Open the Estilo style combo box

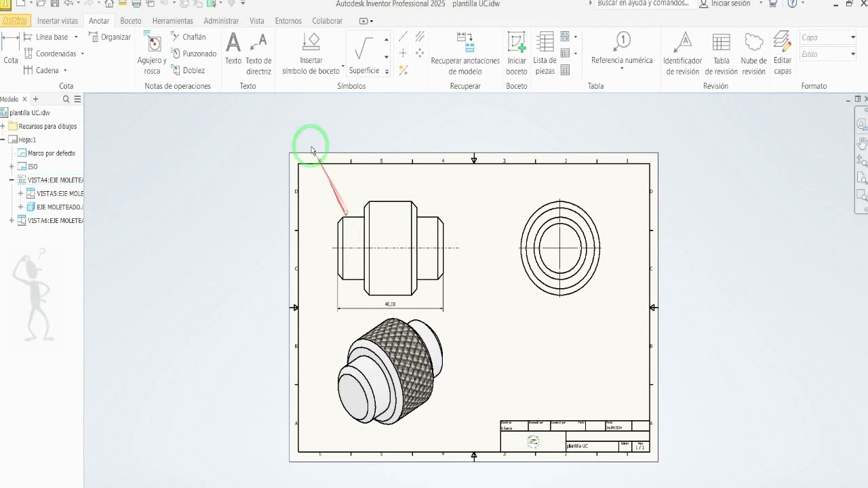(x=828, y=54)
